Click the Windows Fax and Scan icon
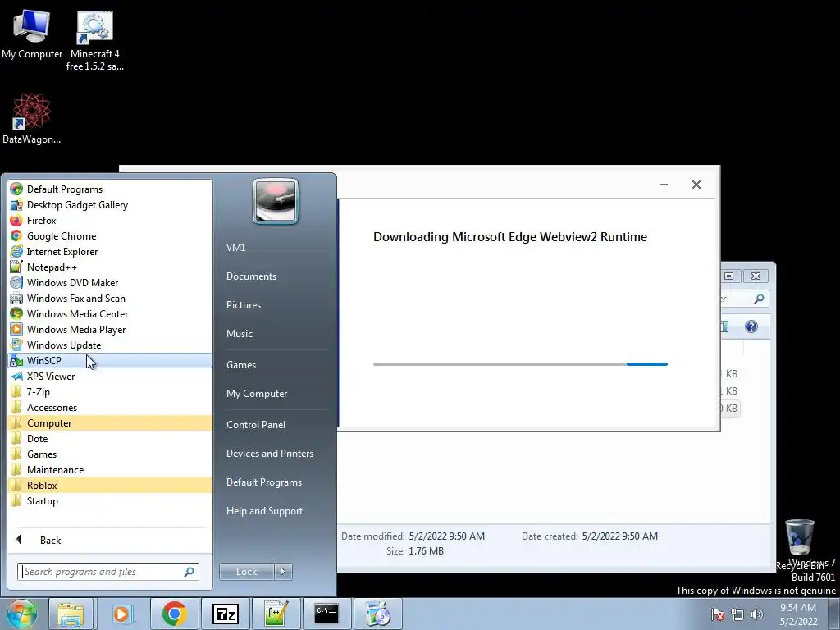This screenshot has height=630, width=840. coord(16,298)
